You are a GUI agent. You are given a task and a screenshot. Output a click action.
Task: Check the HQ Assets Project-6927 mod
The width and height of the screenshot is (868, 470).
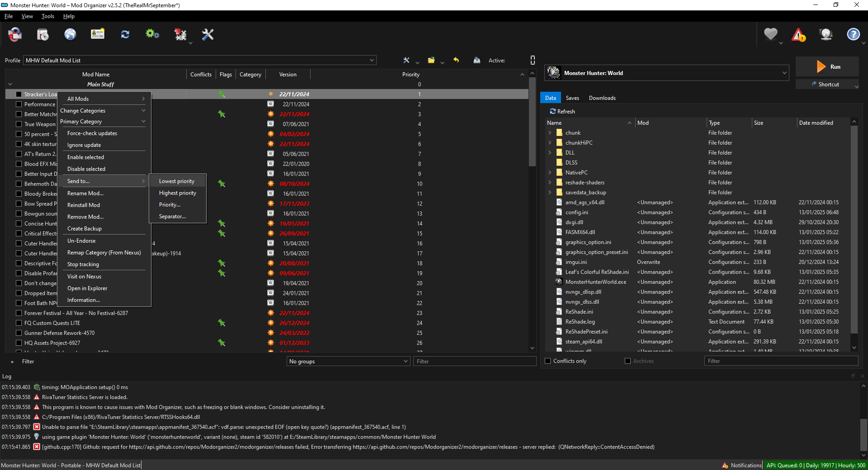click(x=19, y=343)
